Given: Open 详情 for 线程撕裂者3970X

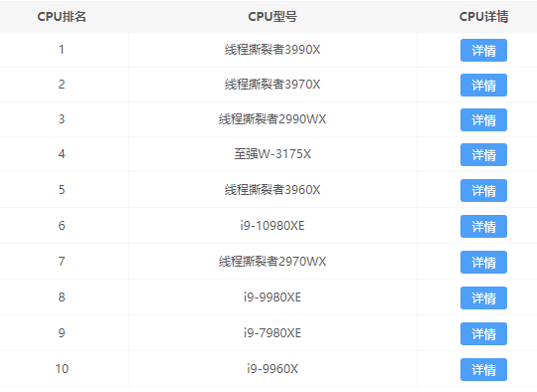Looking at the screenshot, I should (x=483, y=85).
